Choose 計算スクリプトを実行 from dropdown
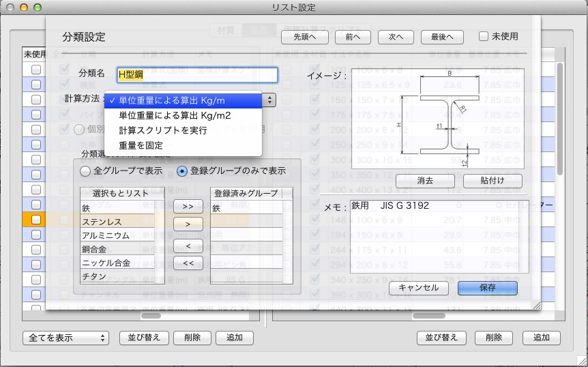The height and width of the screenshot is (367, 588). (x=162, y=130)
